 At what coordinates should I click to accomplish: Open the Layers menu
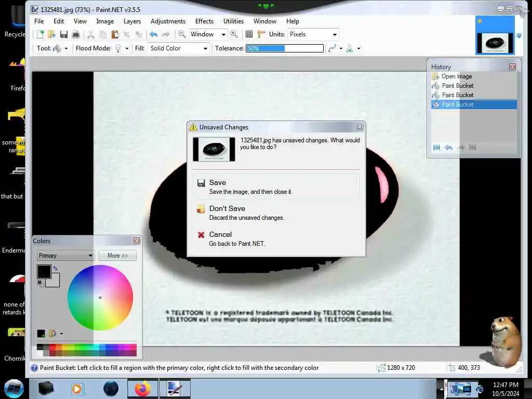132,21
